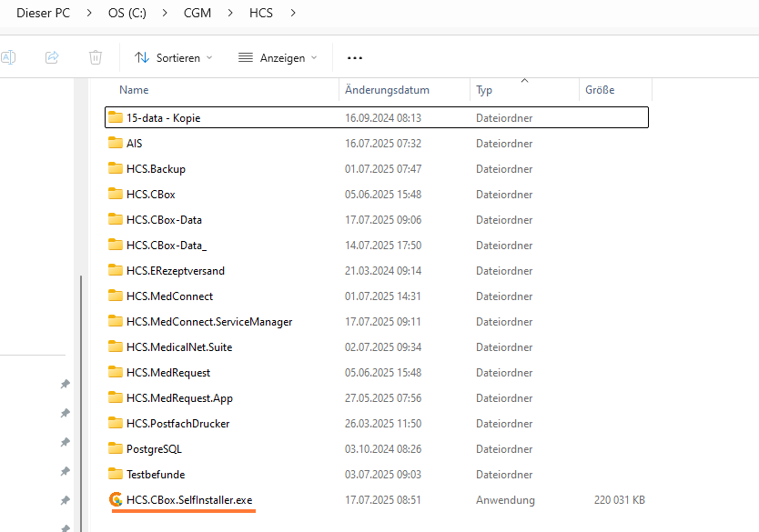Viewport: 759px width, 532px height.
Task: Sort by Größe column header
Action: 600,90
